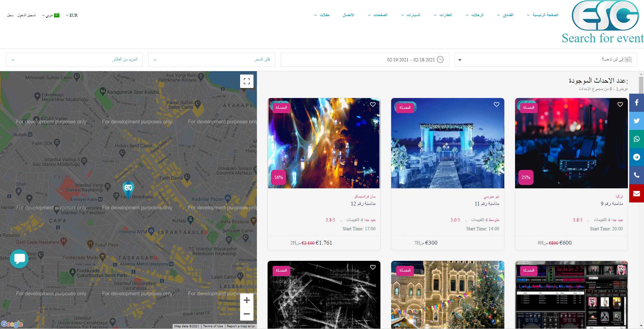Click the تسجيل الدخول login link

point(27,15)
